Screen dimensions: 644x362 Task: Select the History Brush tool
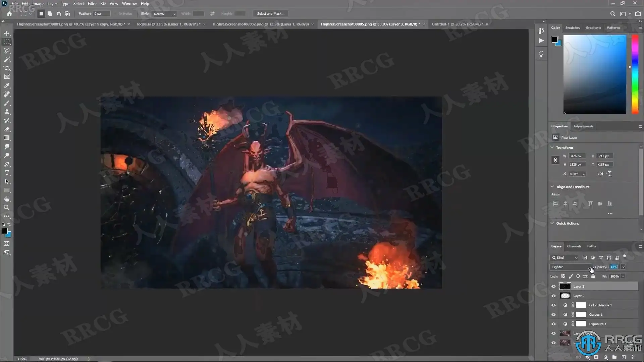point(7,120)
